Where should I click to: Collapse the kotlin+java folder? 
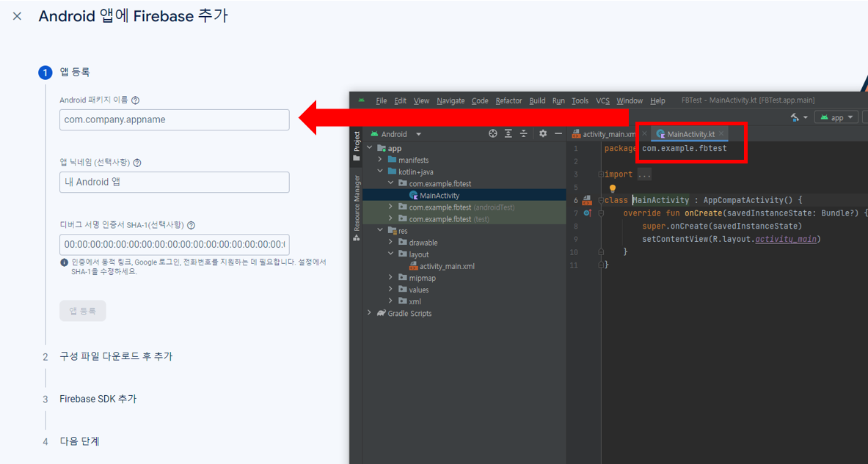(x=380, y=172)
